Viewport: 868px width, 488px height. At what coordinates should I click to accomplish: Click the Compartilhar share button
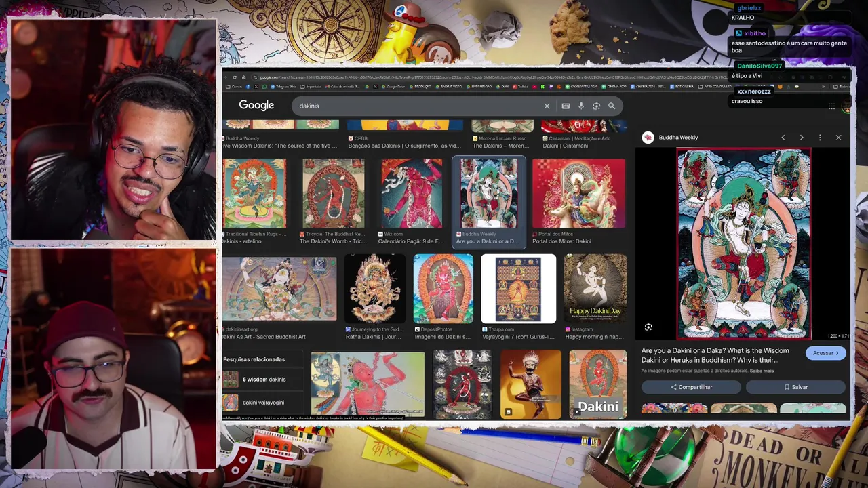(691, 387)
